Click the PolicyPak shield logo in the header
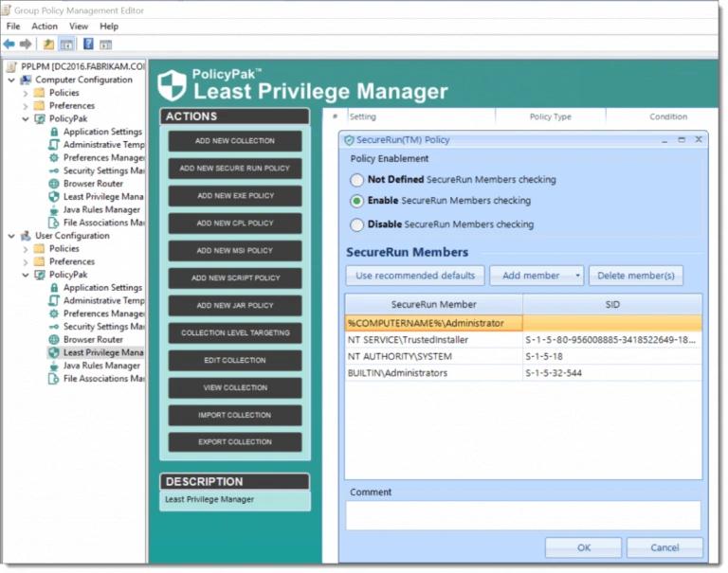The image size is (728, 573). 172,85
